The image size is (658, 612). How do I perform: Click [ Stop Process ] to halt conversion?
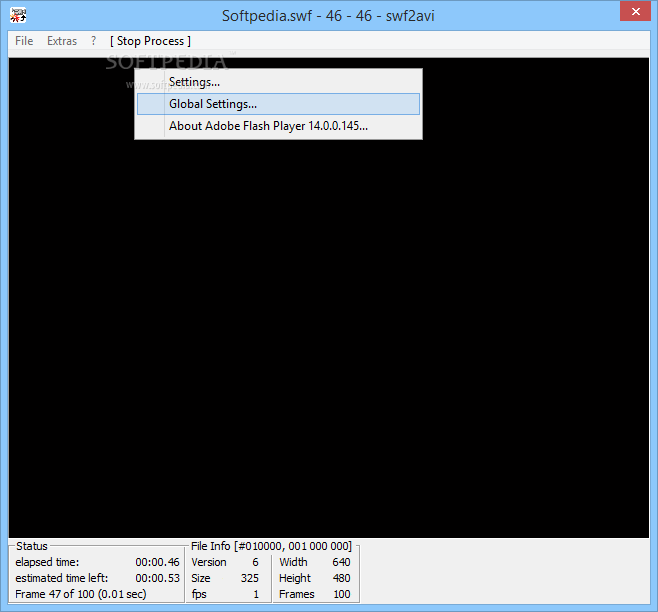point(150,41)
